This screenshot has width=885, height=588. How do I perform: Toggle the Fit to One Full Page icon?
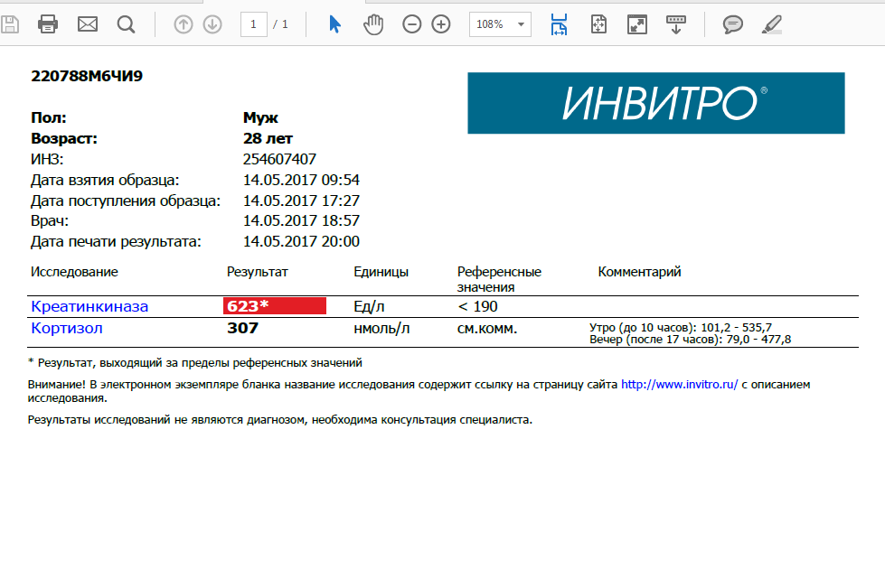598,24
